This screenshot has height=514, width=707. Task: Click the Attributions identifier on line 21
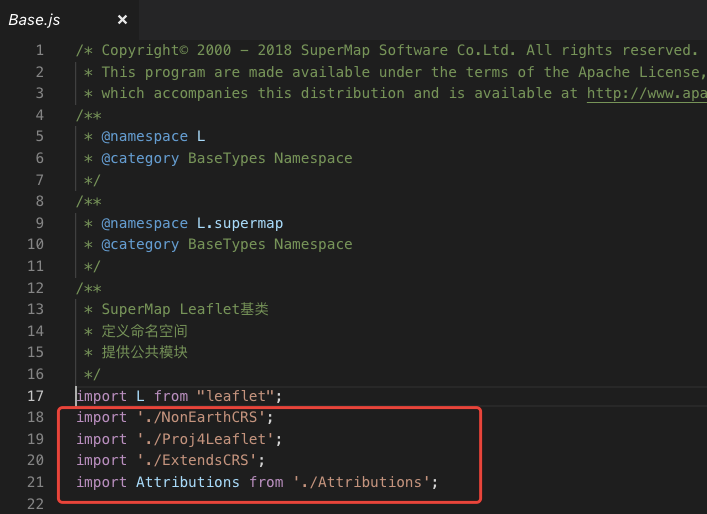click(x=188, y=482)
